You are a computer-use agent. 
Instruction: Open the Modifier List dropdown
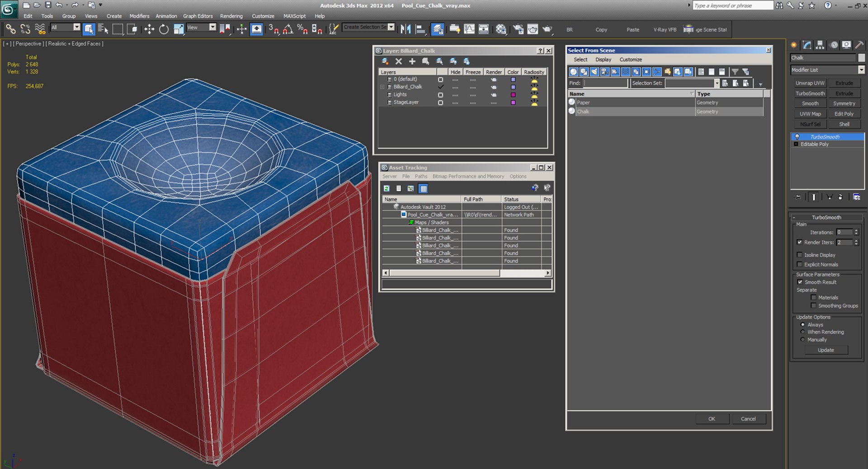[x=861, y=70]
